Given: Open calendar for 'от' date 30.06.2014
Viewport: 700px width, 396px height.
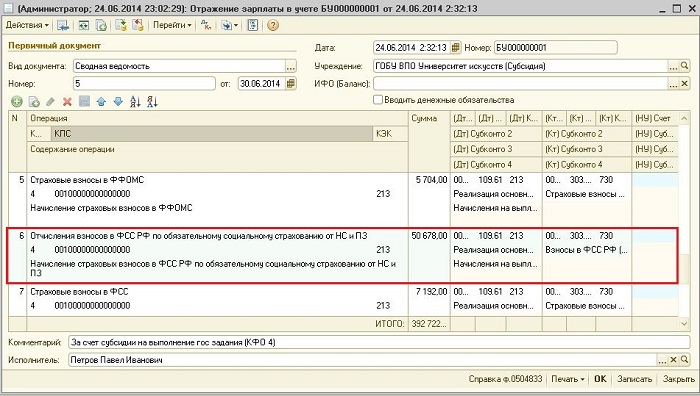Looking at the screenshot, I should (291, 83).
